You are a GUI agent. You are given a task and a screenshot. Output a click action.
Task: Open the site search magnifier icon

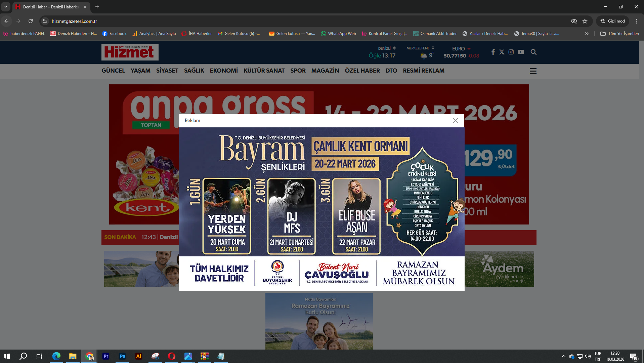(x=533, y=52)
